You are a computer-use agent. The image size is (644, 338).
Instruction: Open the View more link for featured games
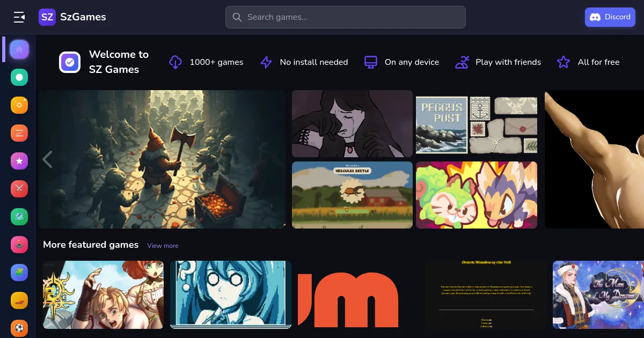click(x=163, y=246)
